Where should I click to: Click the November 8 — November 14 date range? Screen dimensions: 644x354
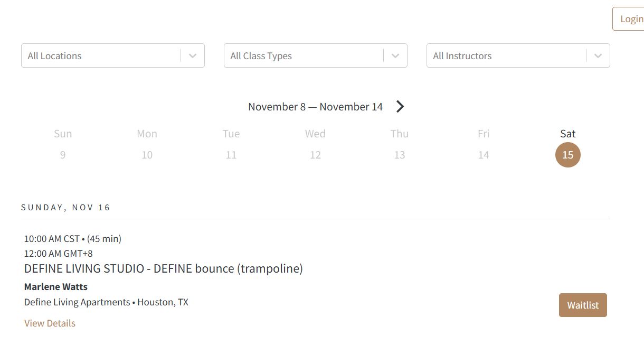[315, 107]
